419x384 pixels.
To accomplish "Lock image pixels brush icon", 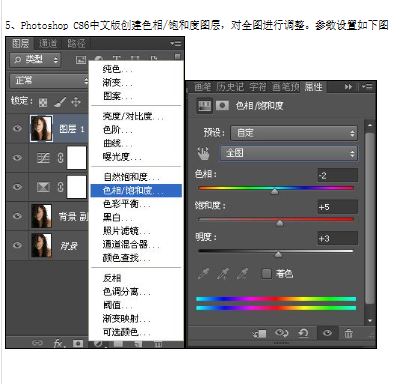I will pyautogui.click(x=60, y=102).
